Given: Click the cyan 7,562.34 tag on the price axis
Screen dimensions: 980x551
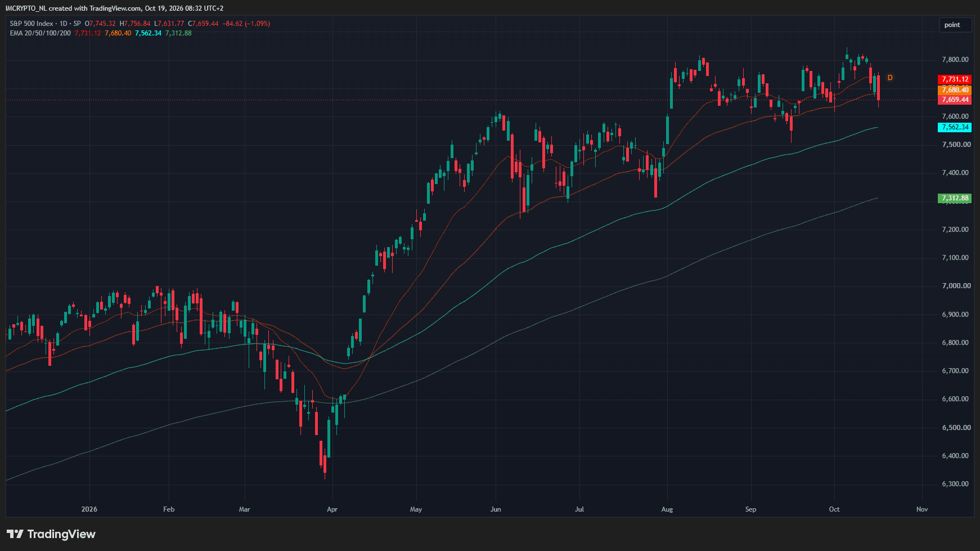Looking at the screenshot, I should (955, 127).
